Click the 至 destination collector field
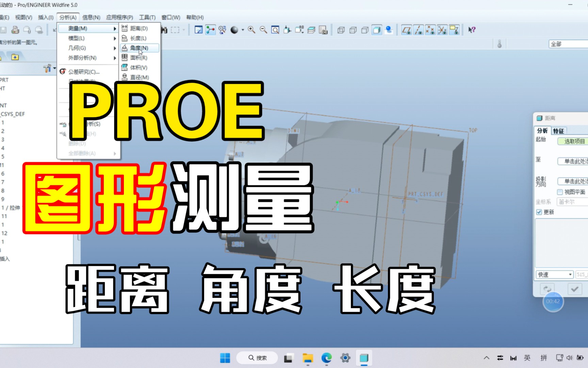The height and width of the screenshot is (368, 588). [573, 161]
